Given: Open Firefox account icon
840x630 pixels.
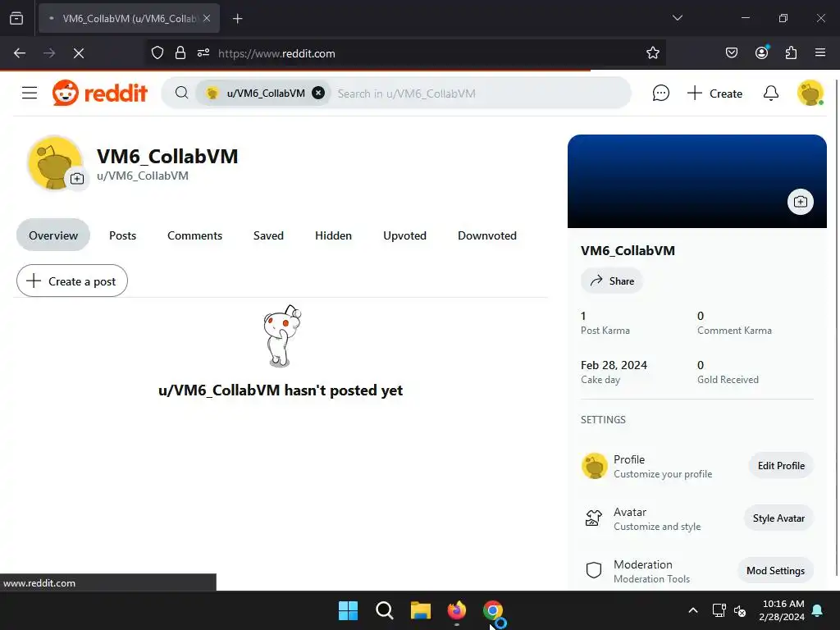Looking at the screenshot, I should point(761,53).
